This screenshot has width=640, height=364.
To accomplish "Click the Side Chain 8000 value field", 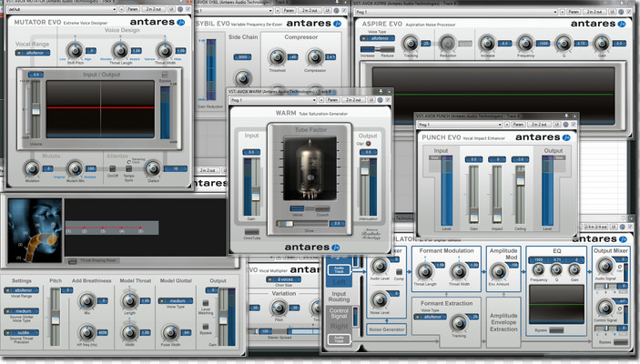I will (x=242, y=57).
